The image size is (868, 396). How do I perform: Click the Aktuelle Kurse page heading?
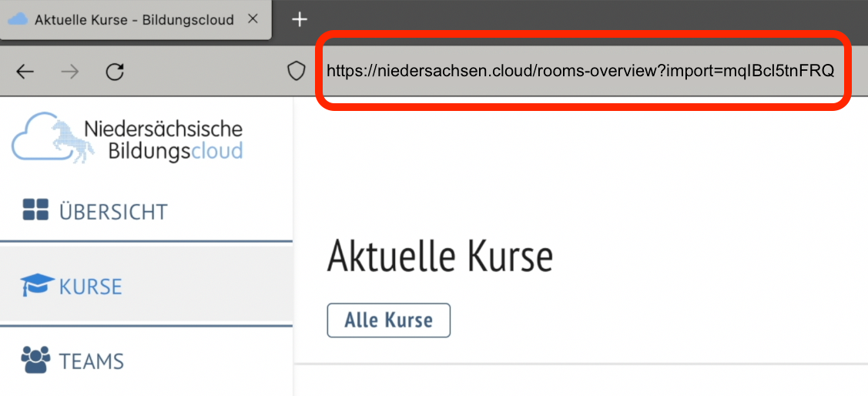point(440,256)
